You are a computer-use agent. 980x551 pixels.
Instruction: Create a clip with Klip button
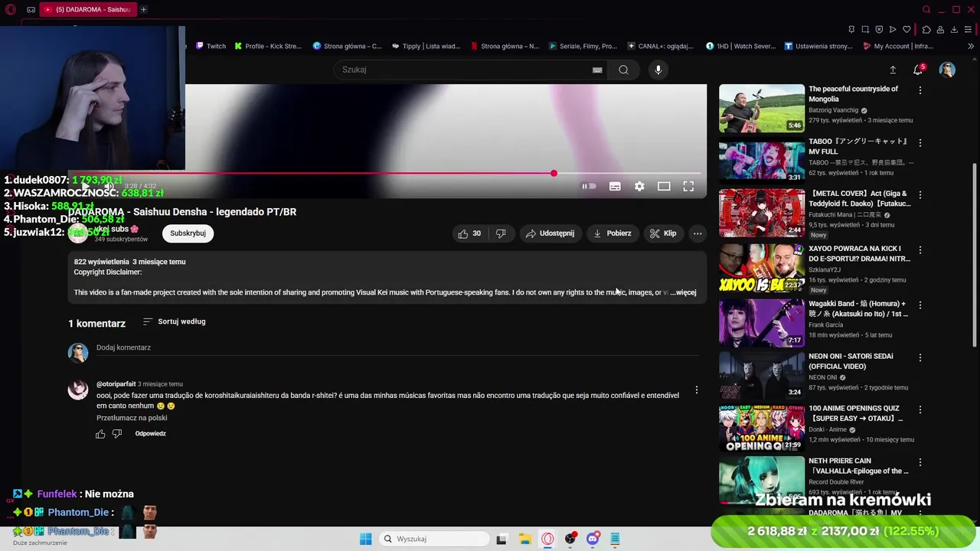663,233
